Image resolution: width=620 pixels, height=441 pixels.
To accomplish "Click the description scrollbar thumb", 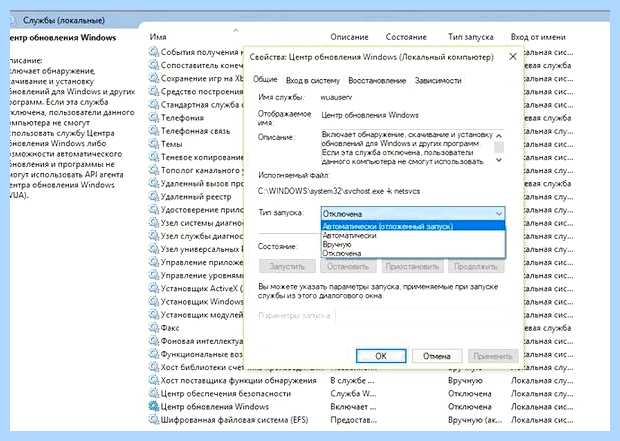I will pos(499,148).
